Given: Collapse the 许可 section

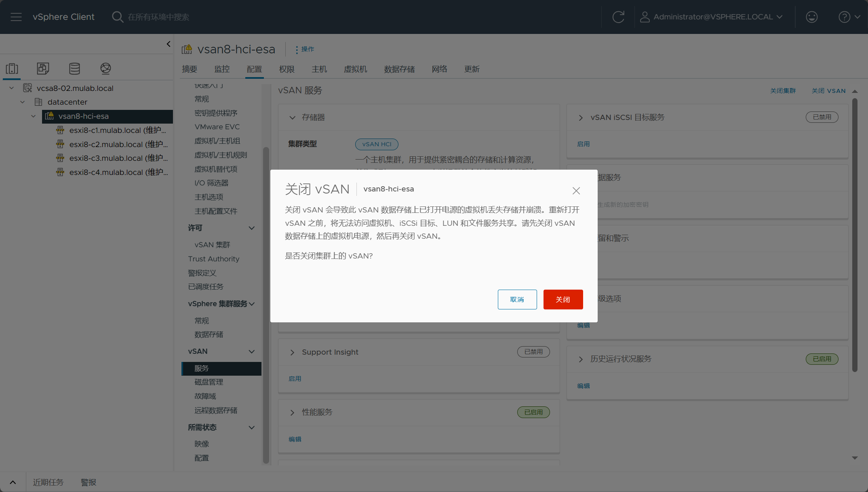Looking at the screenshot, I should point(251,228).
